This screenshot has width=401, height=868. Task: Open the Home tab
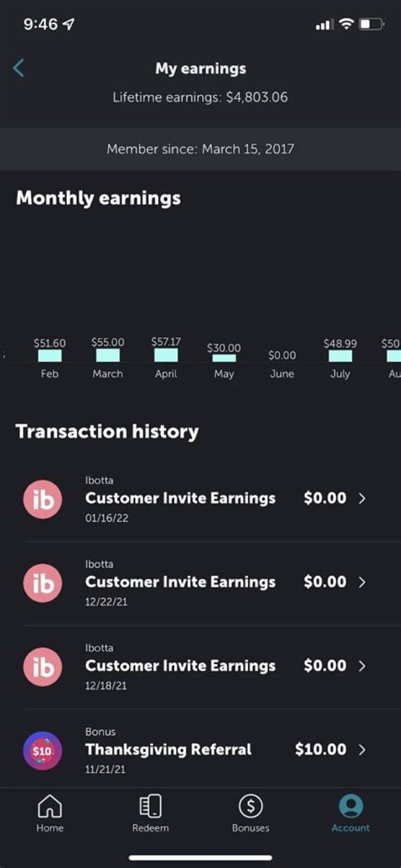coord(50,813)
